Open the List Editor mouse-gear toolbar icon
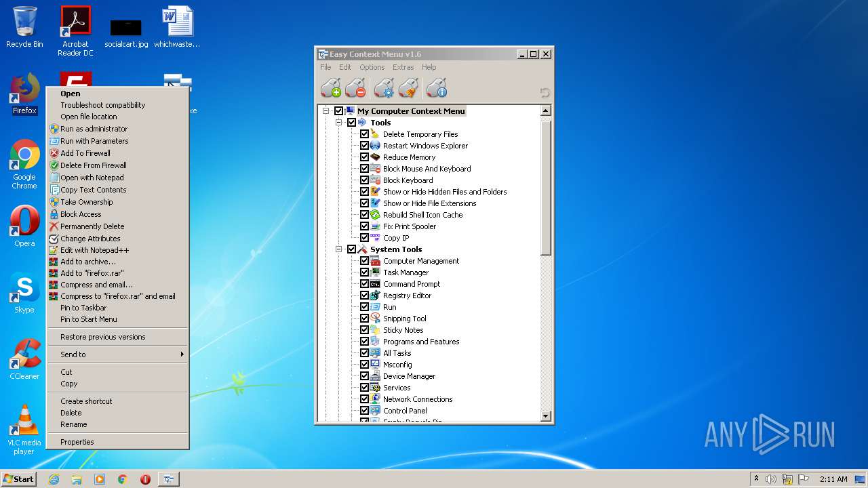 [384, 88]
